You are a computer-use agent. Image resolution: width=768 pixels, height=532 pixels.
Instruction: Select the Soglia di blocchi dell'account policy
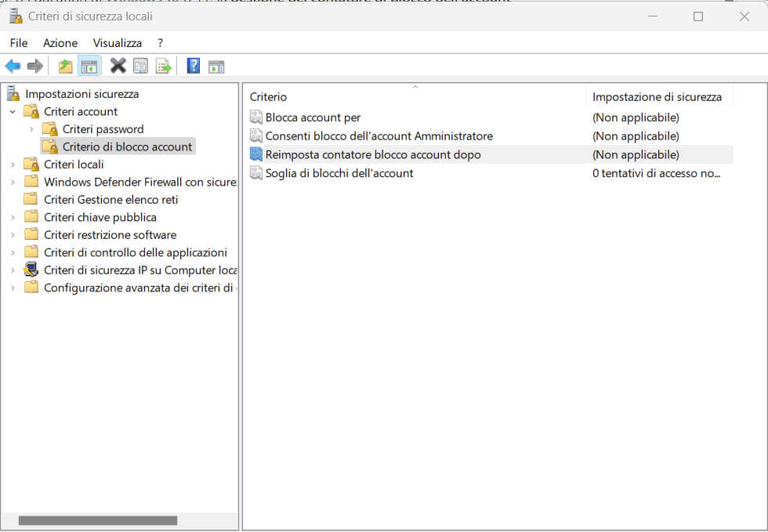point(339,173)
